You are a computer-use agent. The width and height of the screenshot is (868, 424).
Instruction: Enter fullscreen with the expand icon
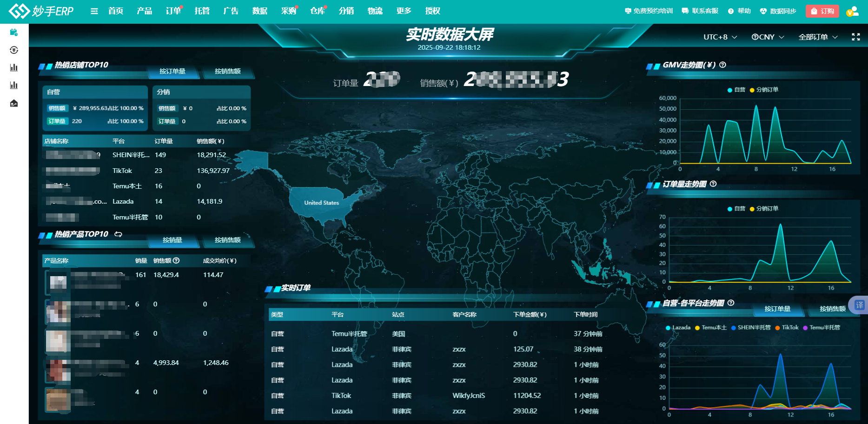(855, 37)
